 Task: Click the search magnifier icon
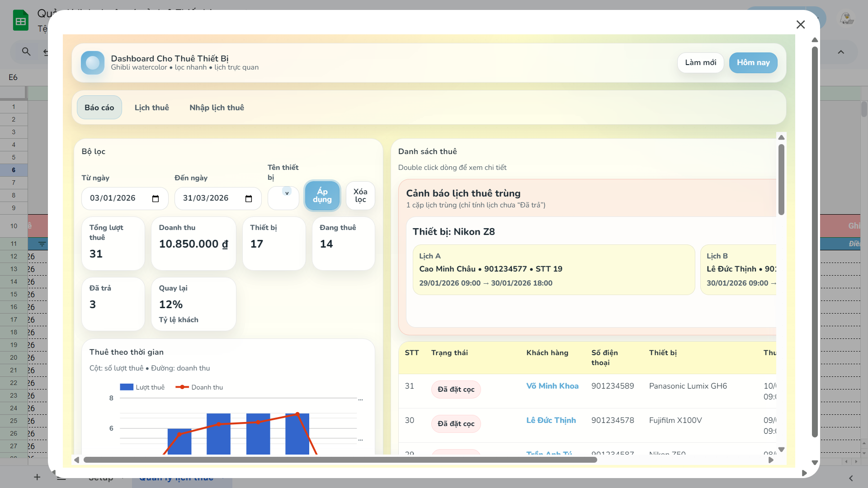(x=26, y=52)
